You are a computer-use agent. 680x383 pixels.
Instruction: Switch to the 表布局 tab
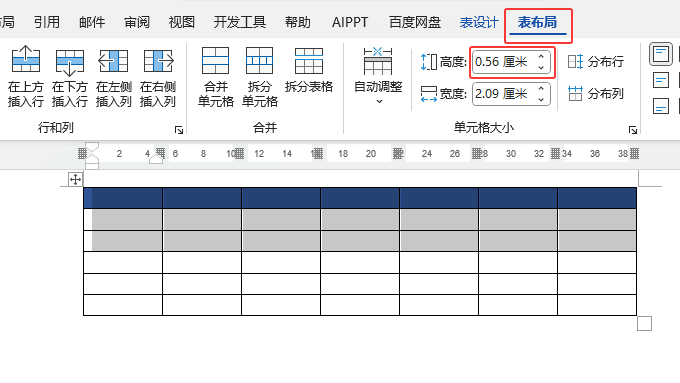(x=537, y=22)
